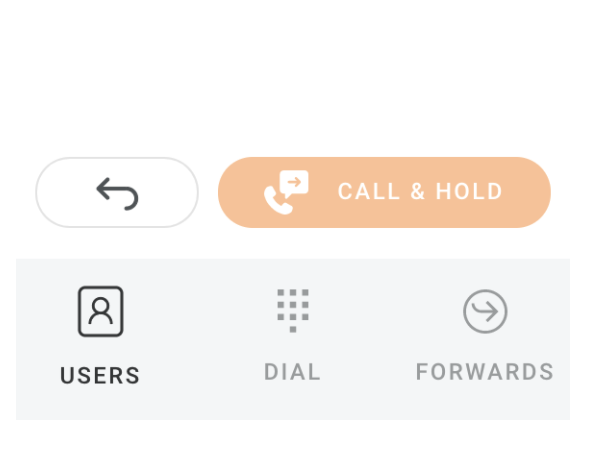Click the CALL & HOLD text
This screenshot has height=450, width=592.
coord(420,191)
